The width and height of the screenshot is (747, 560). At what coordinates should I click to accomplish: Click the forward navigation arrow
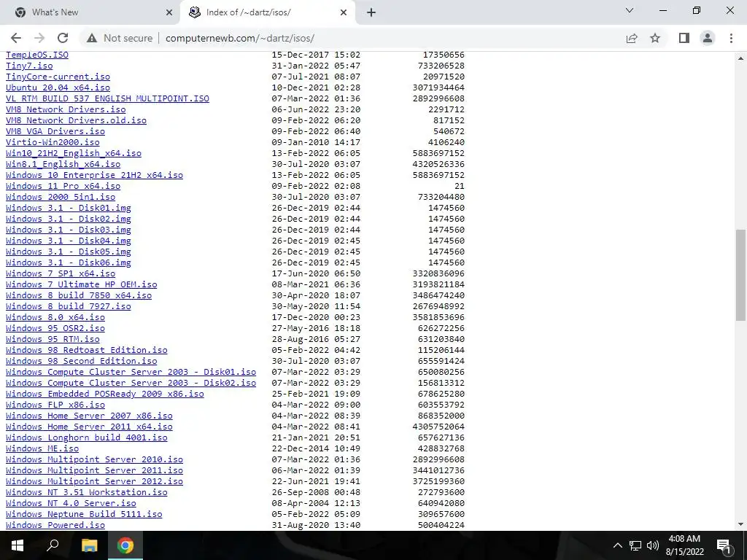tap(39, 38)
